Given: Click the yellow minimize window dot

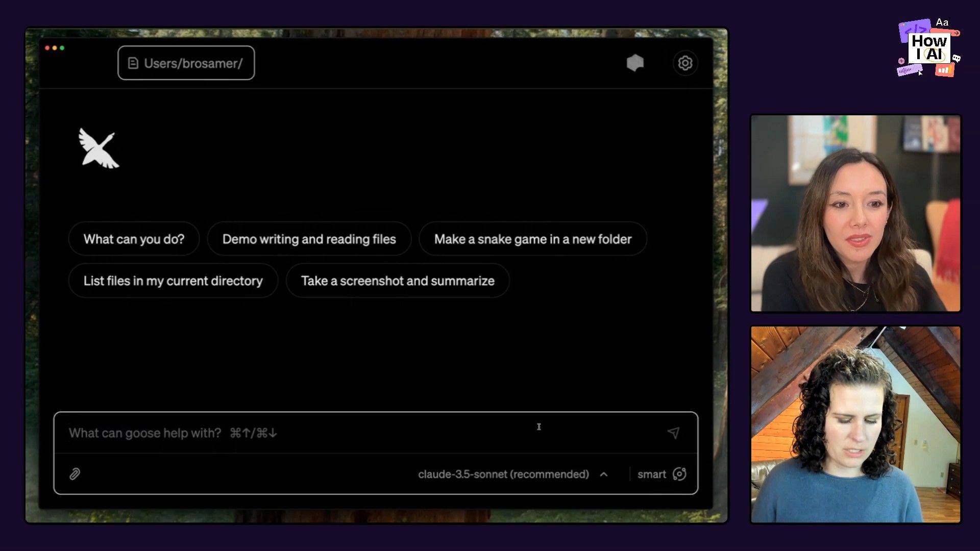Looking at the screenshot, I should pos(55,48).
